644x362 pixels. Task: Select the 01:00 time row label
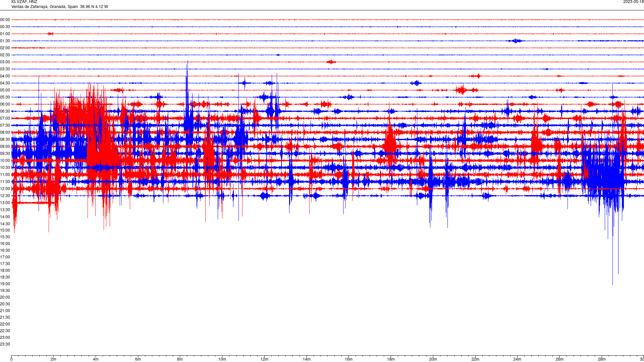coord(5,34)
